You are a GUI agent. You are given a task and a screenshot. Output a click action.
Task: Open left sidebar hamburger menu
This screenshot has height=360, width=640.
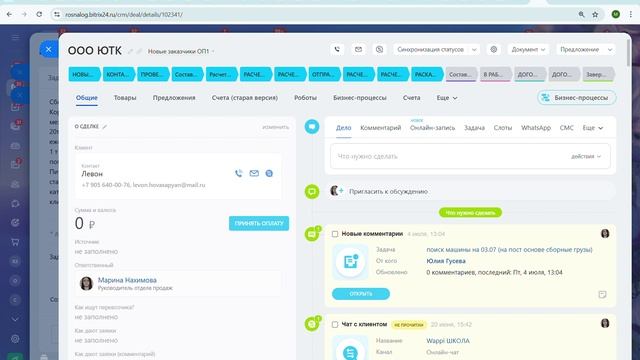point(15,38)
